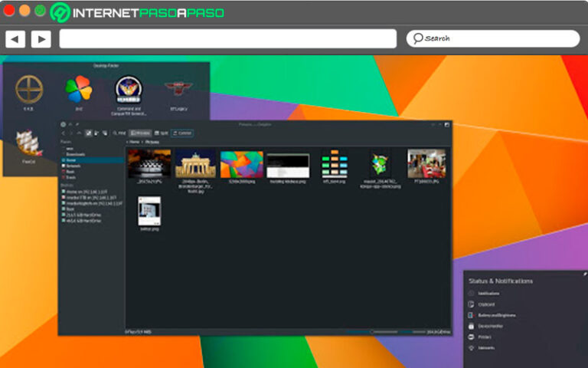Open the 0 A.D. game icon
The image size is (588, 368).
[x=28, y=89]
